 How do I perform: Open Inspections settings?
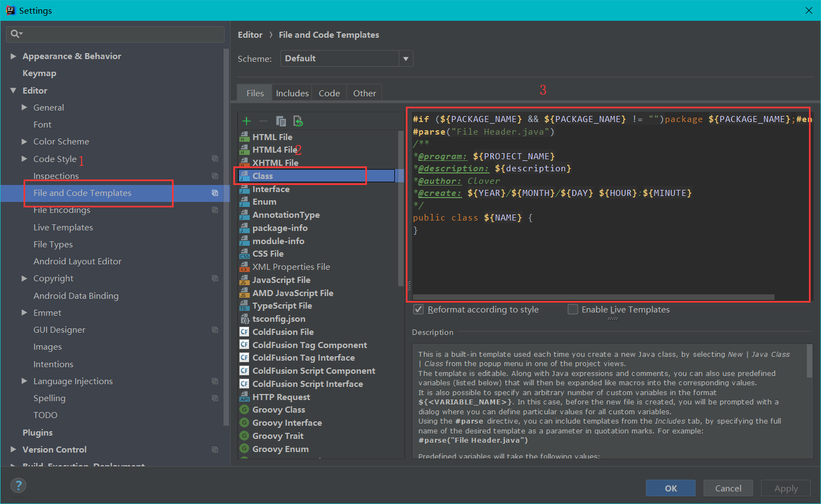pyautogui.click(x=56, y=176)
